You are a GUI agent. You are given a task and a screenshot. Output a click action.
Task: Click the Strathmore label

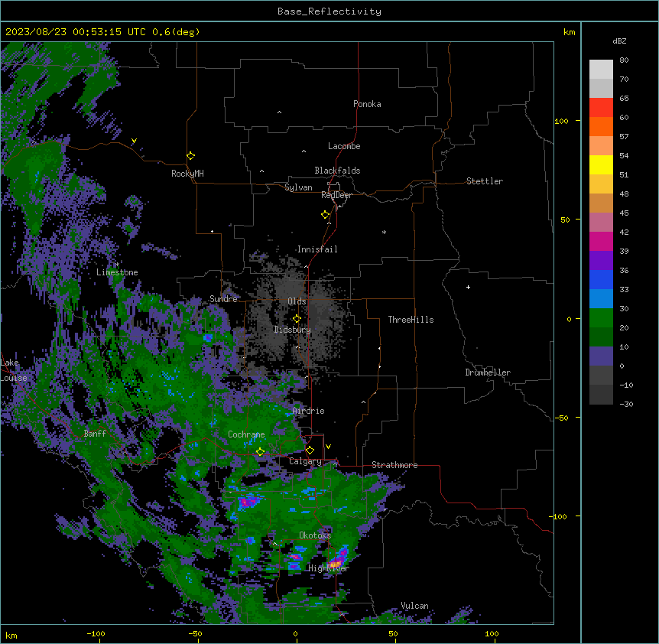[394, 465]
